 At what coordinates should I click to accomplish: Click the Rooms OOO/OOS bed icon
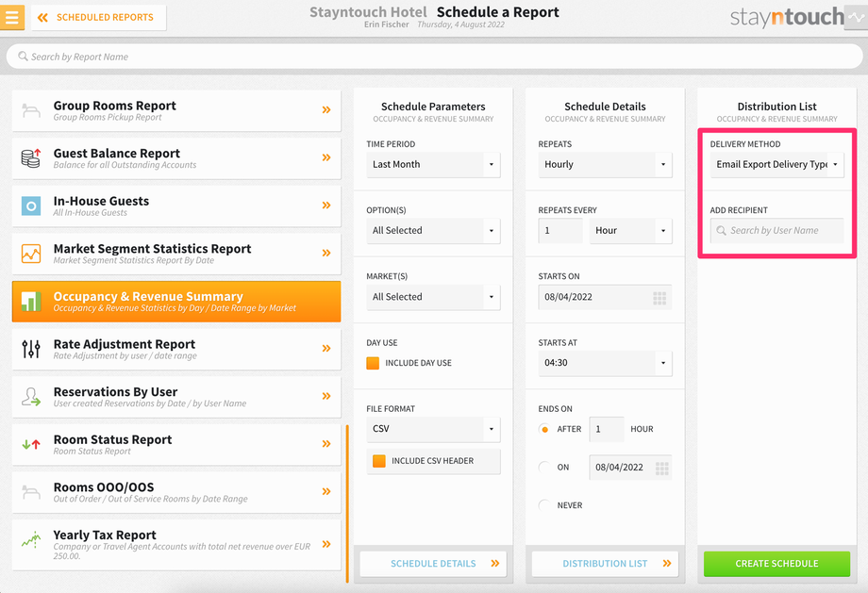[x=31, y=492]
